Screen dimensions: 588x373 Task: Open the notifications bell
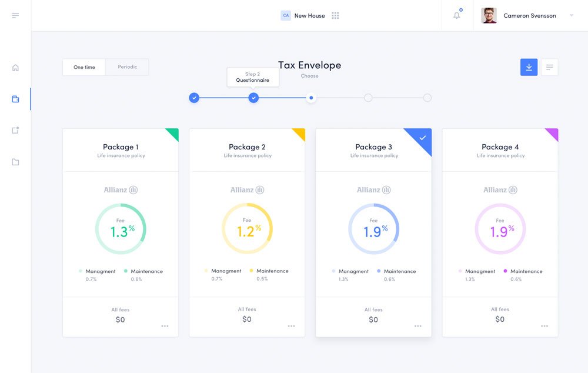457,15
